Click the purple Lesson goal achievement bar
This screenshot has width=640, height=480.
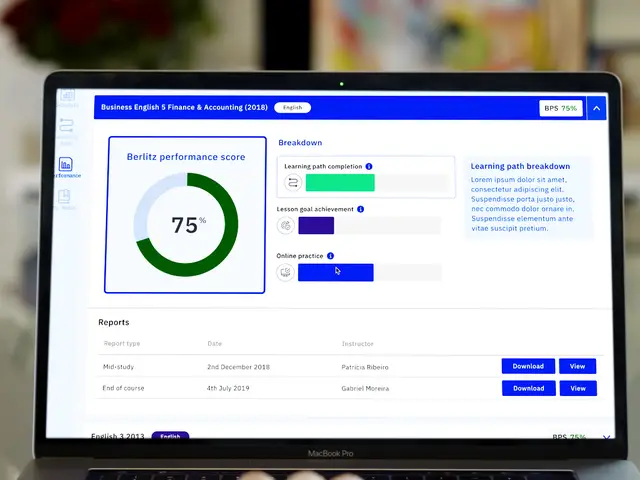tap(316, 225)
